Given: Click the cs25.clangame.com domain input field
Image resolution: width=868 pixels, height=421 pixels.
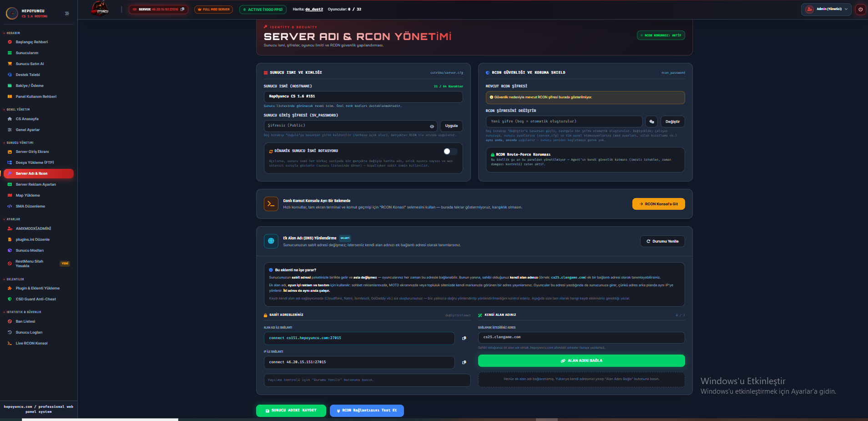Looking at the screenshot, I should pos(581,337).
